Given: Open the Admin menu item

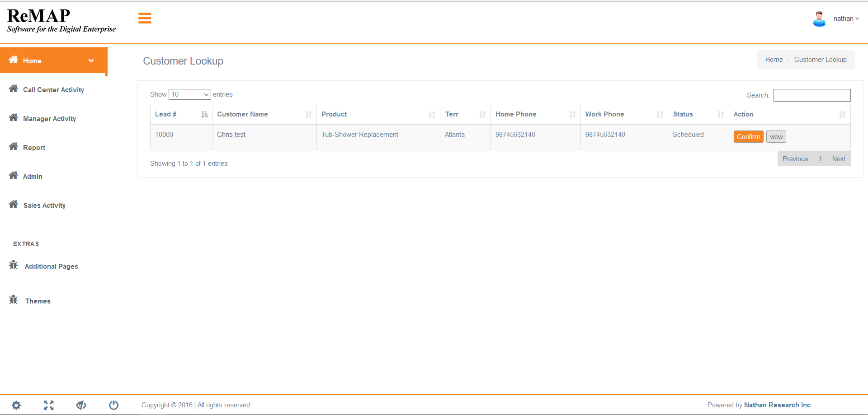Looking at the screenshot, I should (x=33, y=176).
